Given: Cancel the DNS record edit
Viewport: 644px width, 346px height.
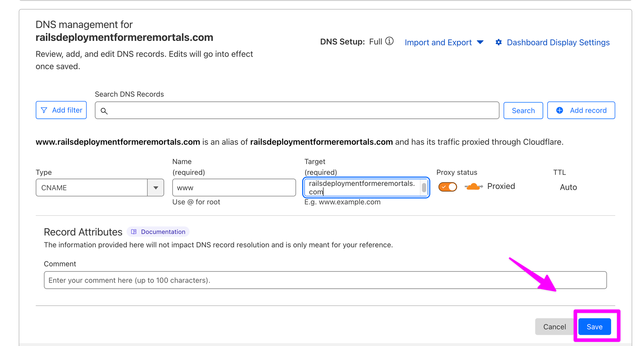Looking at the screenshot, I should 554,327.
